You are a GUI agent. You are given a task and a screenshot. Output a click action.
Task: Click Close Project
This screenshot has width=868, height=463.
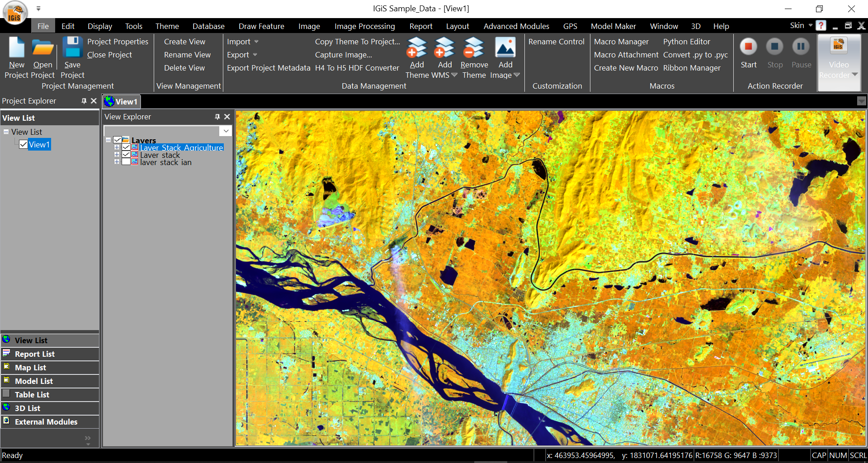tap(109, 55)
